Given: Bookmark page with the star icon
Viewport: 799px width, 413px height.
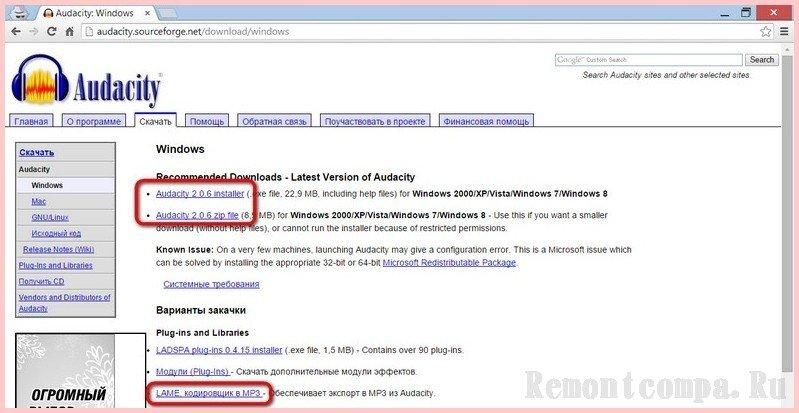Looking at the screenshot, I should click(x=765, y=32).
